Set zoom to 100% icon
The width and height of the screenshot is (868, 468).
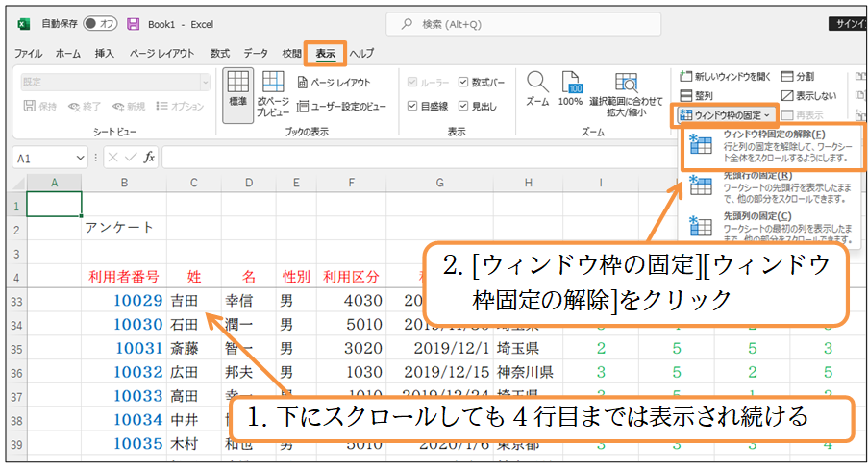pyautogui.click(x=570, y=88)
